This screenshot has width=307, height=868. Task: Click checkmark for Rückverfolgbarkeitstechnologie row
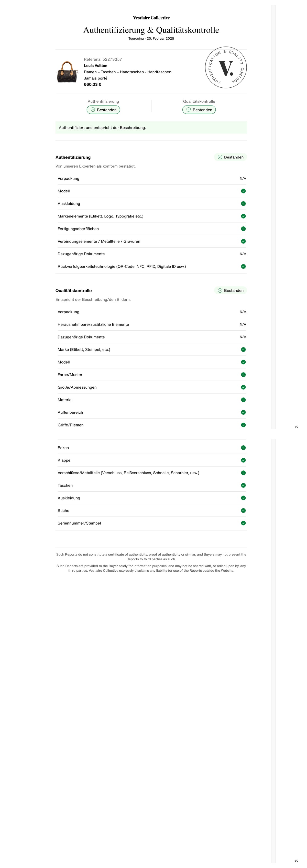[243, 267]
